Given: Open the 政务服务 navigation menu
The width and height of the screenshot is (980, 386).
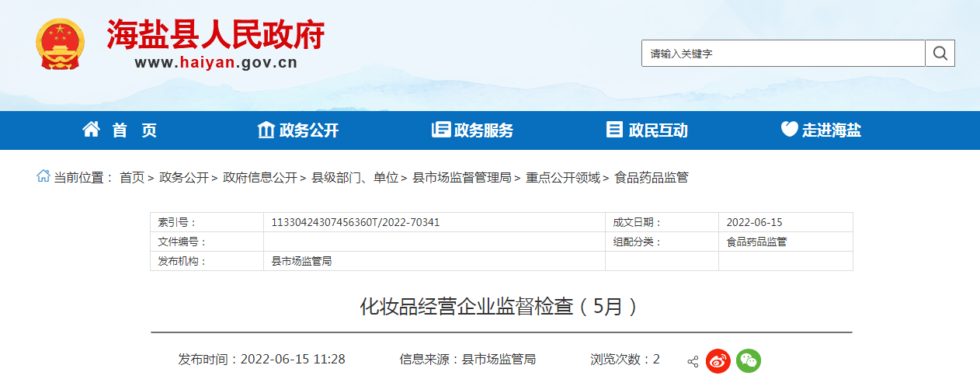Looking at the screenshot, I should click(484, 130).
